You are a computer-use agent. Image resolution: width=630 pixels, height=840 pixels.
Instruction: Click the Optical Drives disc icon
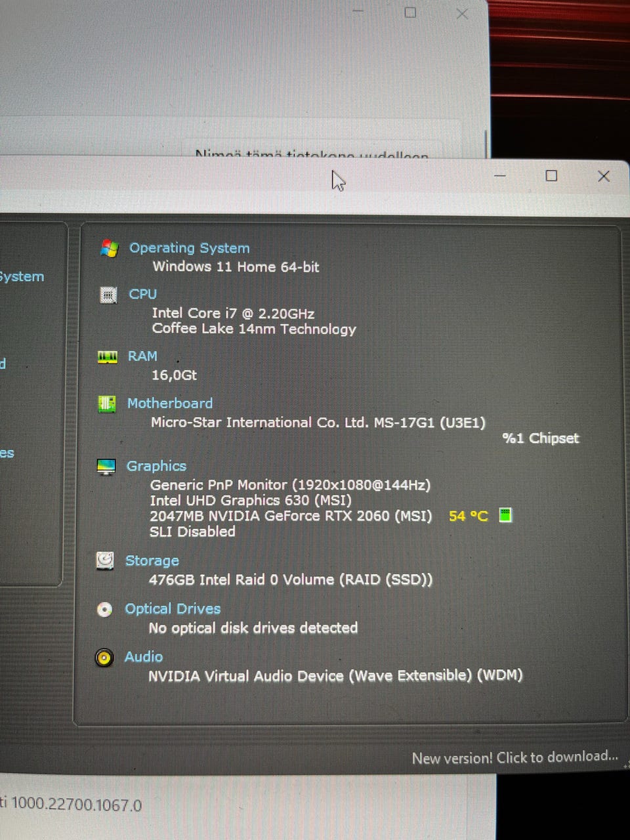click(104, 610)
